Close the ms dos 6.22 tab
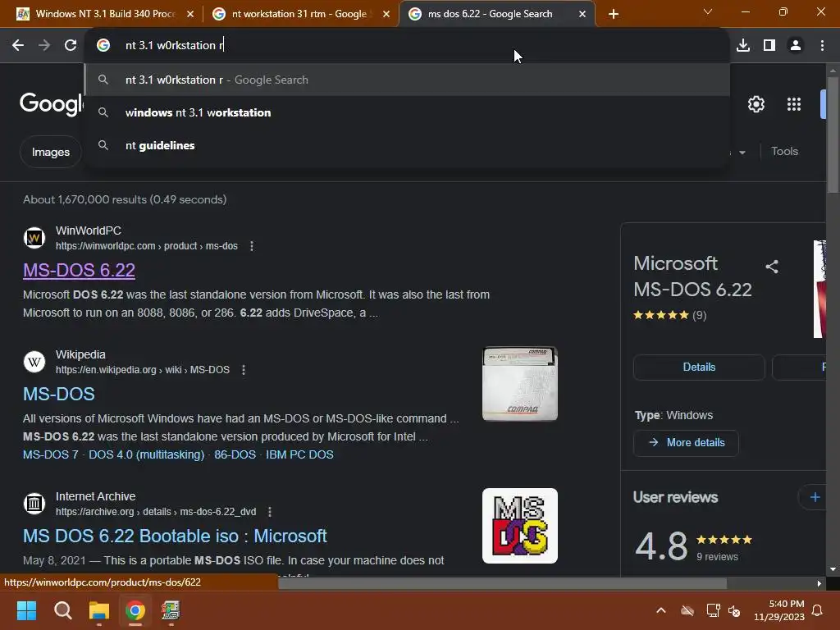Viewport: 840px width, 630px height. [582, 14]
